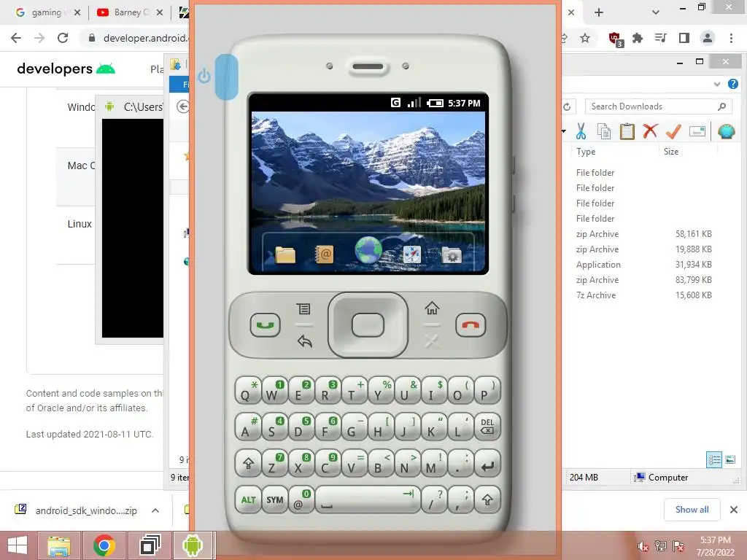Viewport: 747px width, 560px height.
Task: Open Windows Start menu
Action: pyautogui.click(x=18, y=545)
